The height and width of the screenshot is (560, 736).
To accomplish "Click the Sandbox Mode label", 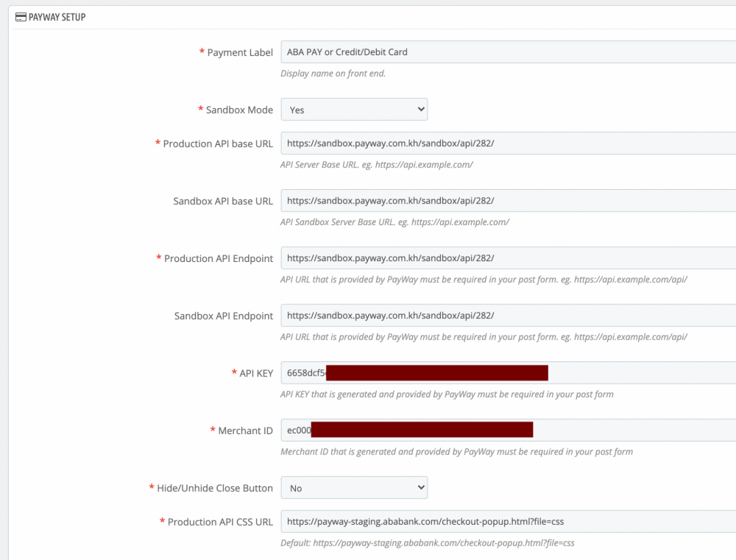I will pos(241,109).
